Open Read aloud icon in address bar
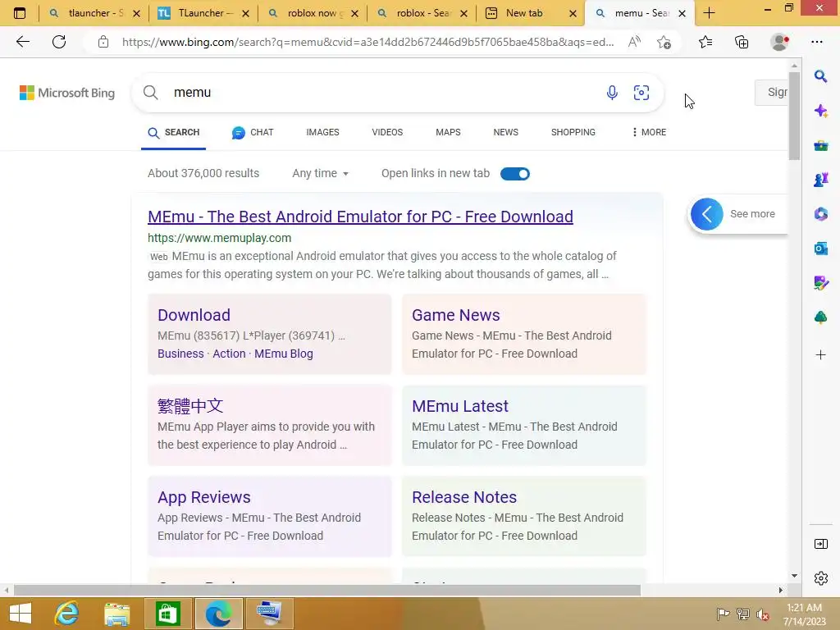Image resolution: width=840 pixels, height=630 pixels. click(x=634, y=42)
